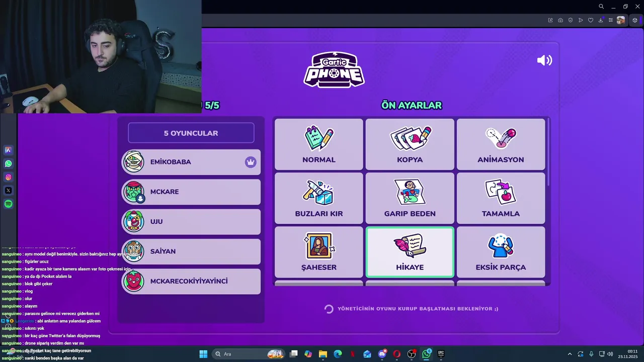Open Spotify in the browser sidebar
This screenshot has width=644, height=362.
(8, 204)
